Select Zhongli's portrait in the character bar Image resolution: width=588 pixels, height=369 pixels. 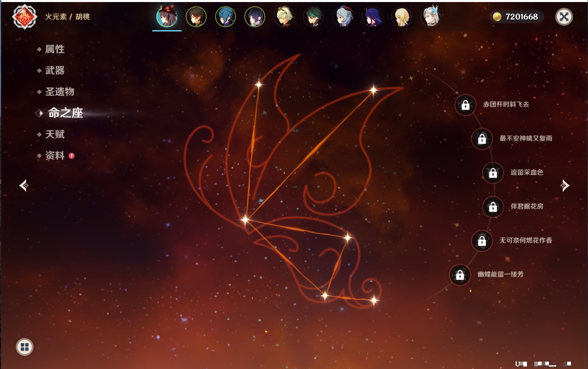tap(196, 17)
